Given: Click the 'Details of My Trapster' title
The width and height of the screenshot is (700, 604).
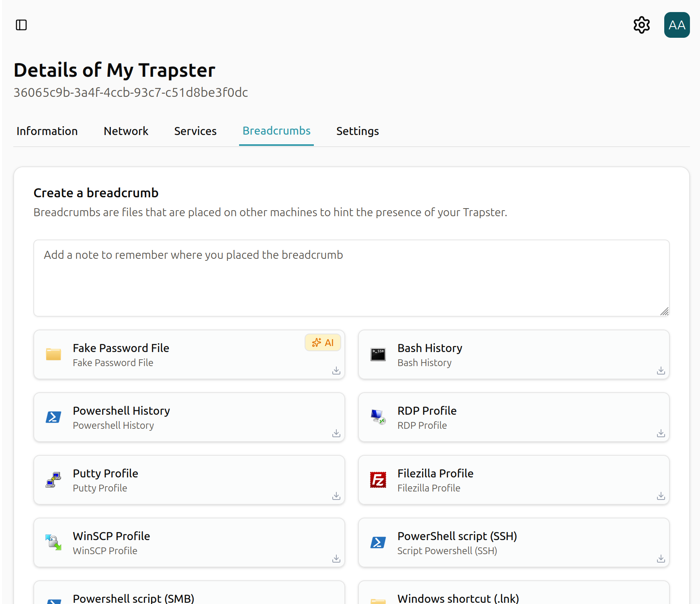Looking at the screenshot, I should pos(115,70).
